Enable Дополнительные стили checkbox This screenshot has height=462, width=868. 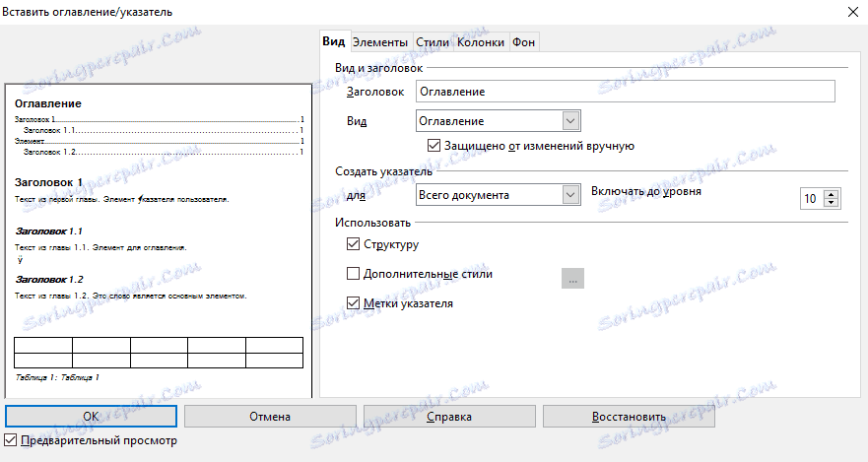[x=353, y=273]
